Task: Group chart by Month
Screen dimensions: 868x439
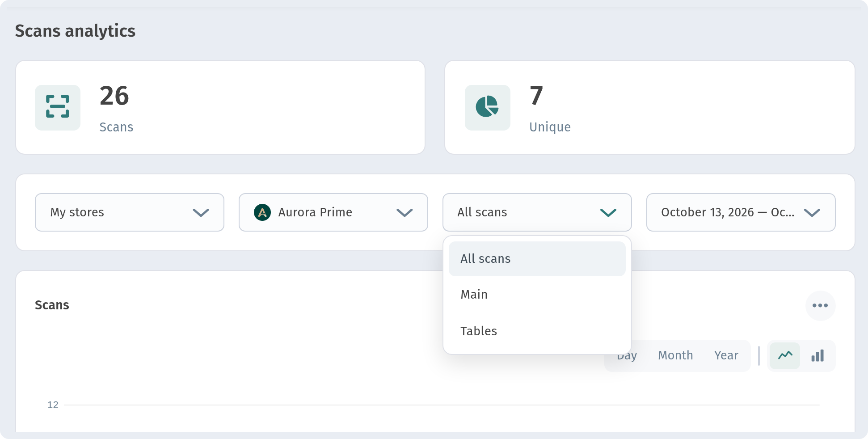Action: pos(675,355)
